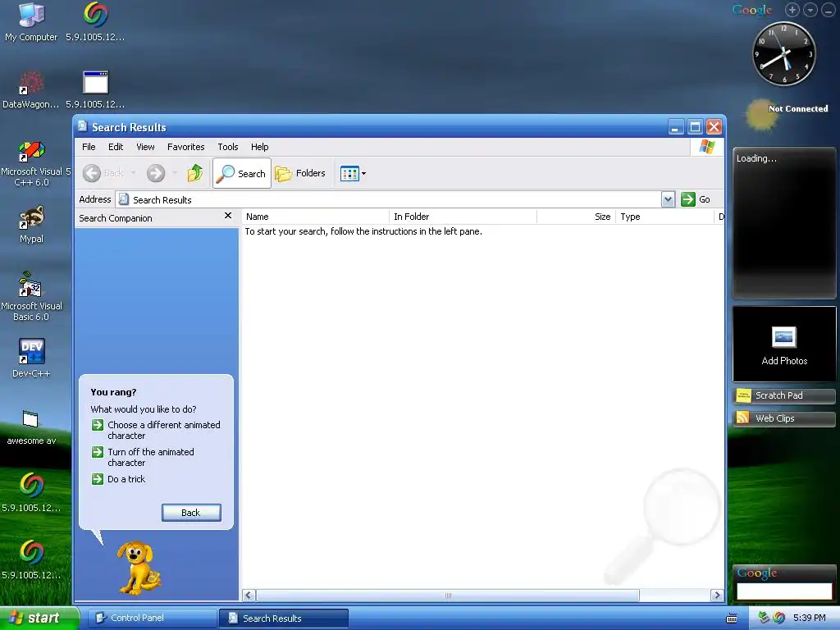Close the Search Companion pane

point(228,216)
